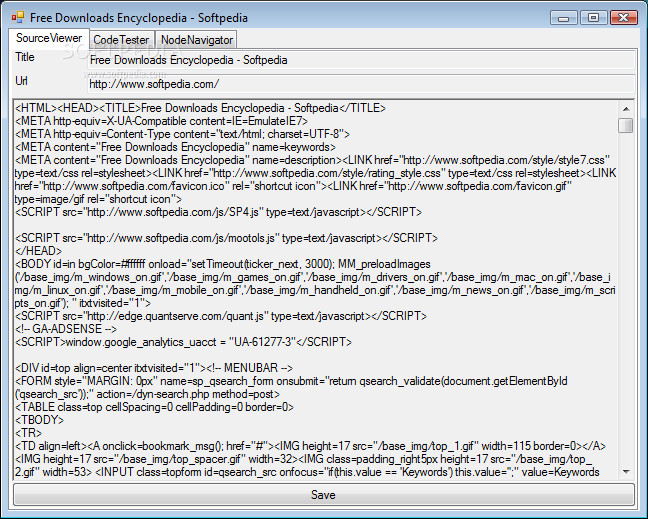This screenshot has width=648, height=519.
Task: Click the 'pts_on.gif' itxtvisited line
Action: (x=83, y=303)
